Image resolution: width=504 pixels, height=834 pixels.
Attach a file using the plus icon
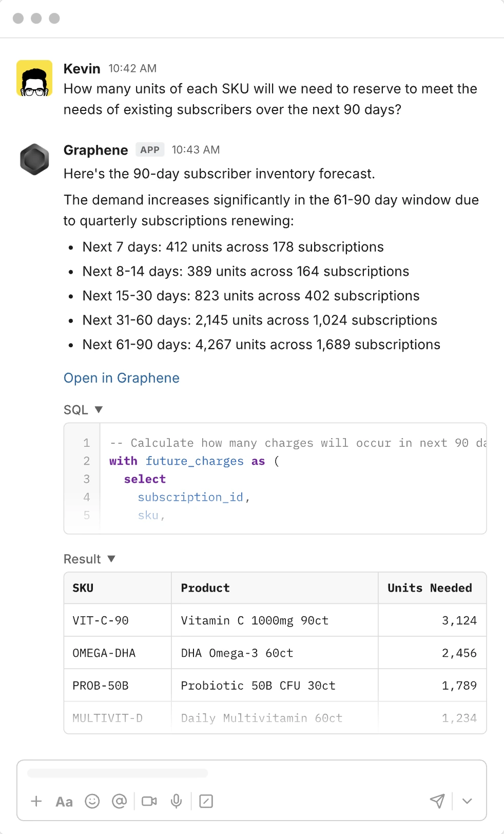click(x=36, y=801)
